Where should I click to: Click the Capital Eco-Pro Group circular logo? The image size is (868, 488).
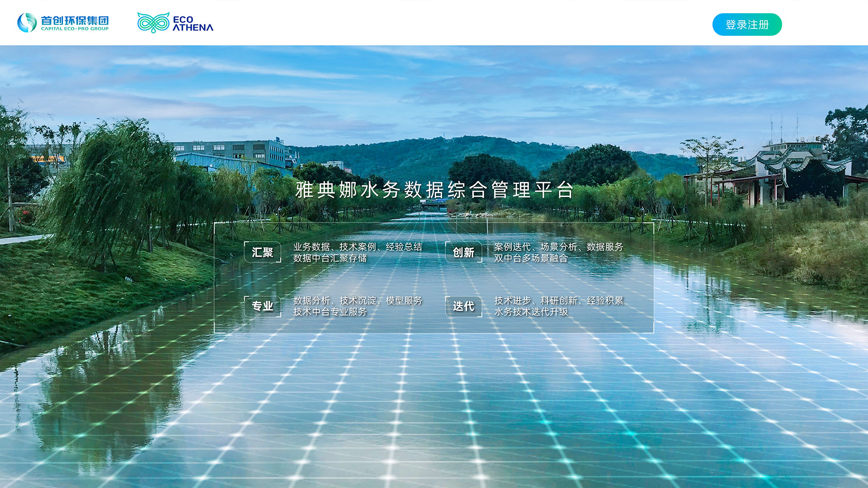tap(27, 23)
